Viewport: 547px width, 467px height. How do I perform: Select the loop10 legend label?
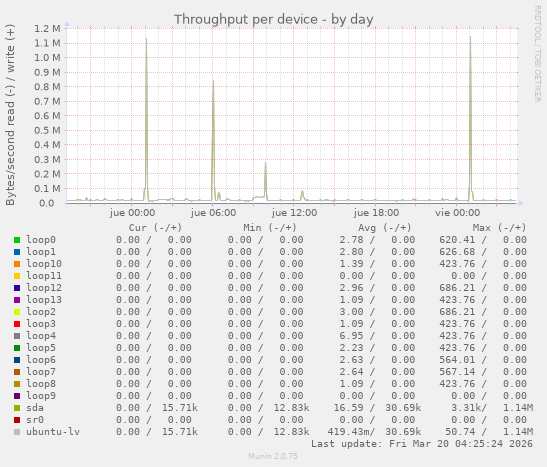pos(44,264)
